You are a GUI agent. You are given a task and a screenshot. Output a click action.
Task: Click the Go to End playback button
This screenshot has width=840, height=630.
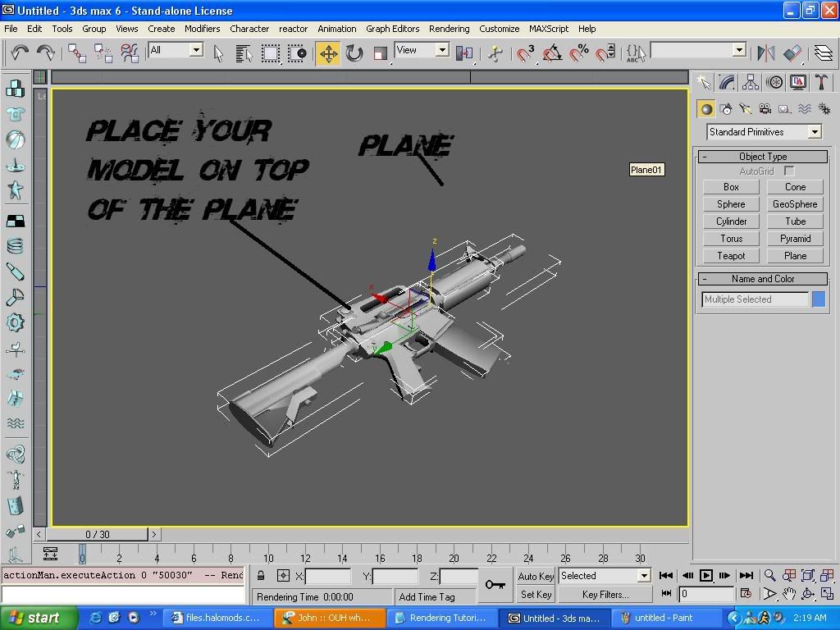click(746, 576)
